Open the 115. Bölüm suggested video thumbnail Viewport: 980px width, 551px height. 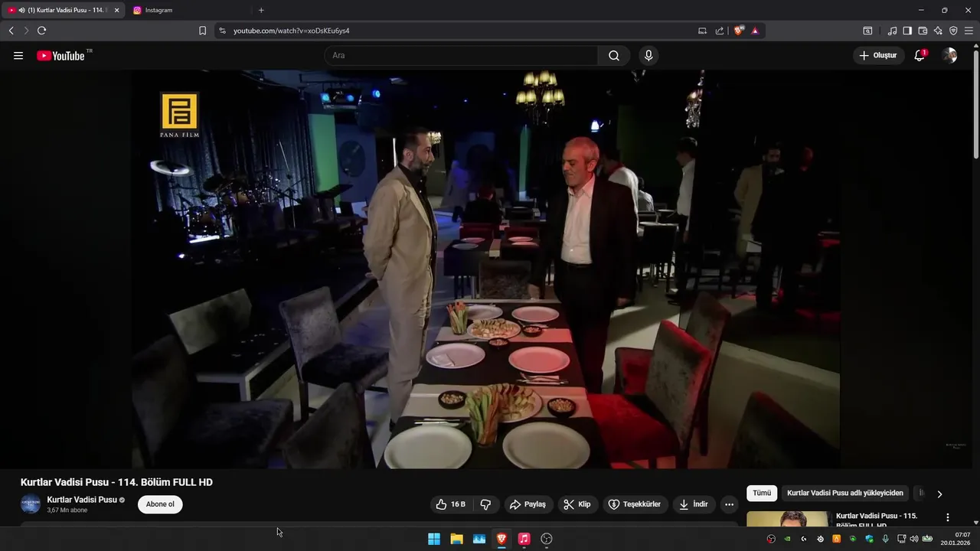(x=788, y=520)
